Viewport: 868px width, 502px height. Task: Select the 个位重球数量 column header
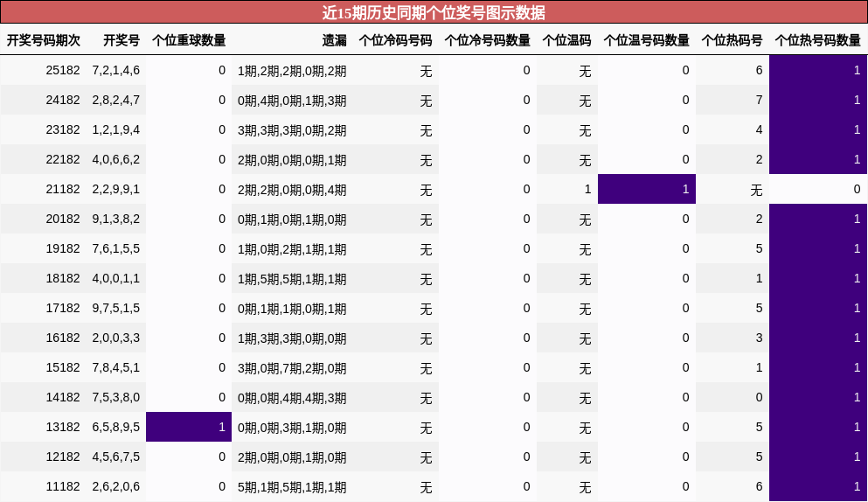tap(189, 40)
